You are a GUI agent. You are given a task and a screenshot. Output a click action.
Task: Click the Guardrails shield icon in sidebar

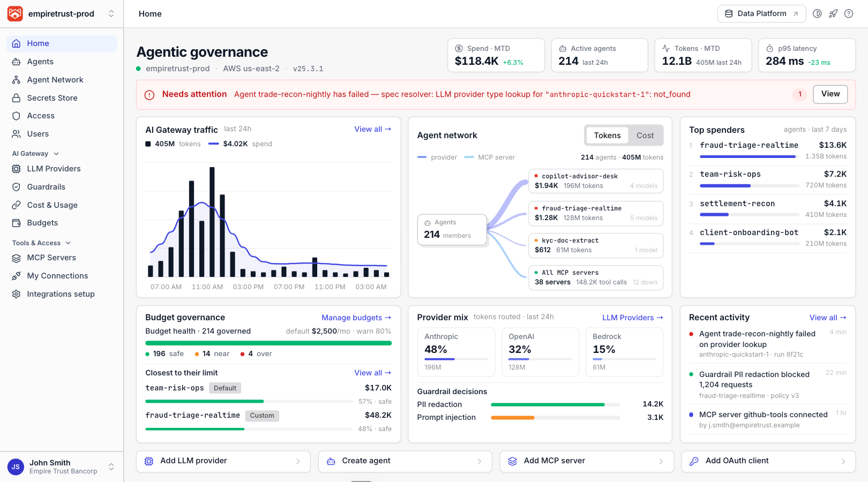[x=16, y=187]
